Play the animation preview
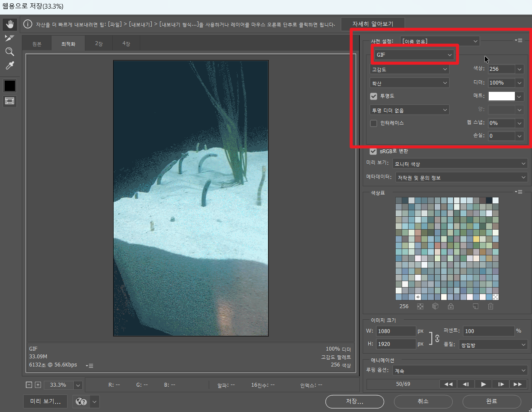 (483, 384)
